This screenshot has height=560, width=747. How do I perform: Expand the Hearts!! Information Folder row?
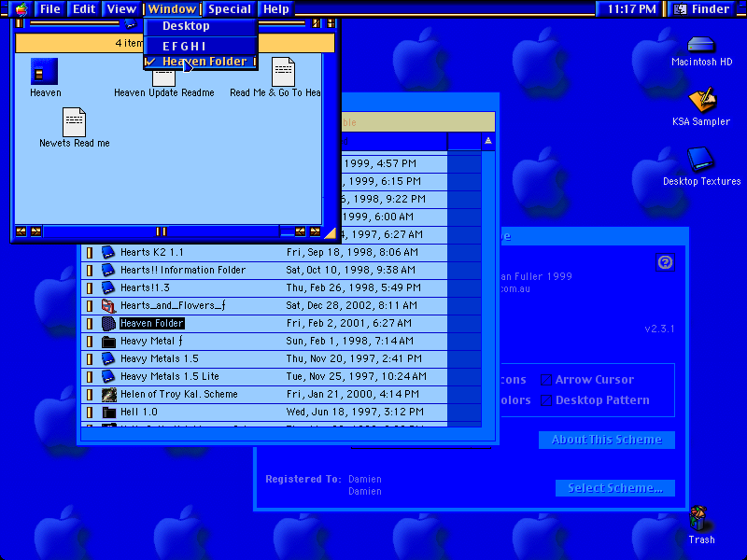pos(89,270)
